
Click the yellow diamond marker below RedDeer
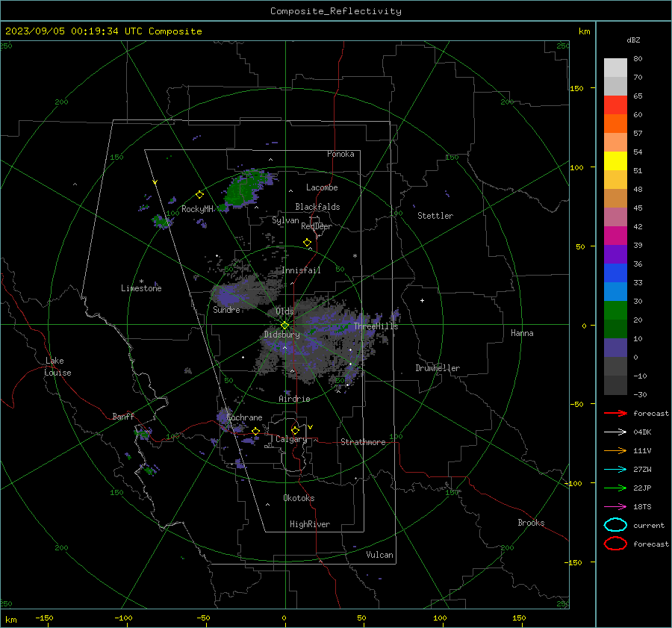coord(307,243)
